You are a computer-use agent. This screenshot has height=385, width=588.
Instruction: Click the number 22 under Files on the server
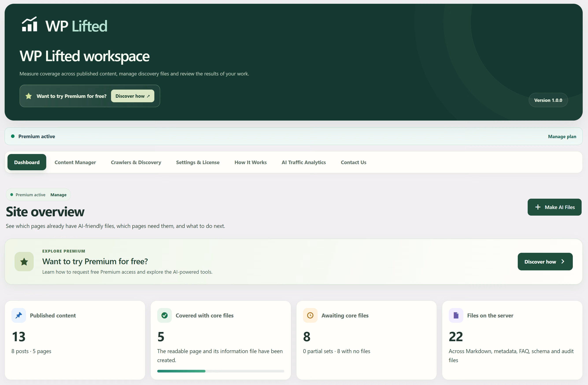456,337
